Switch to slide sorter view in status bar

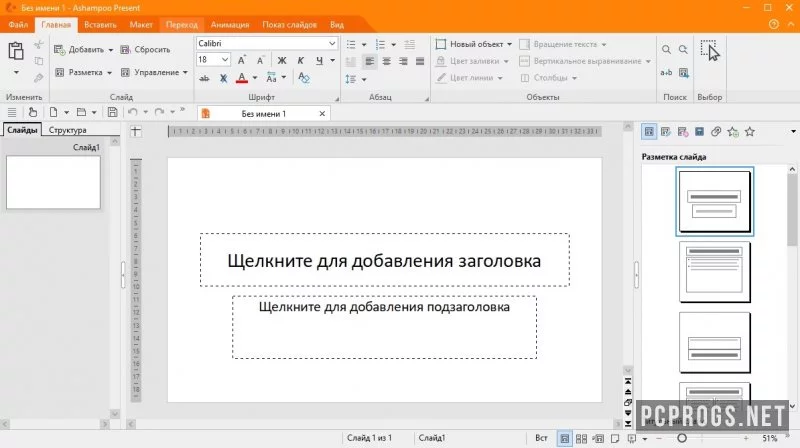point(581,438)
